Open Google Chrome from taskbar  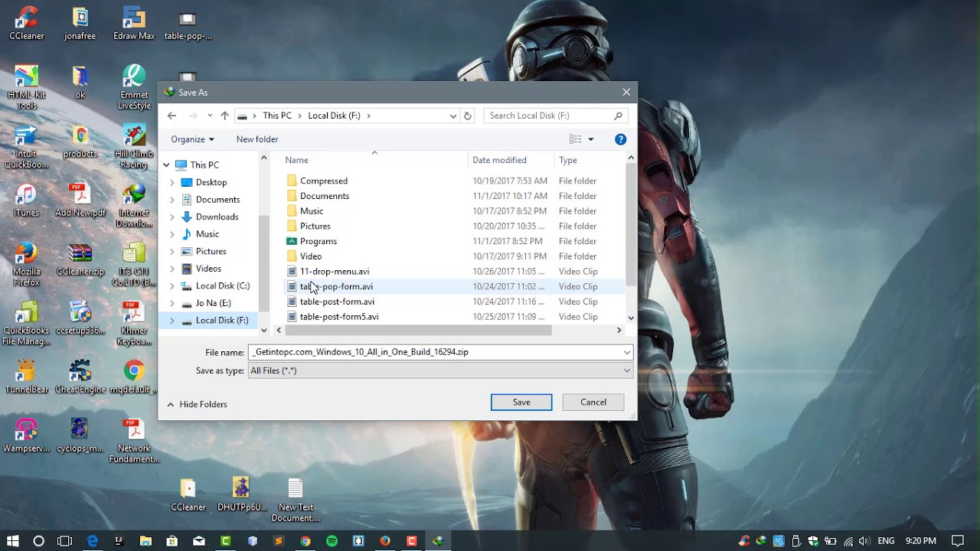tap(305, 541)
